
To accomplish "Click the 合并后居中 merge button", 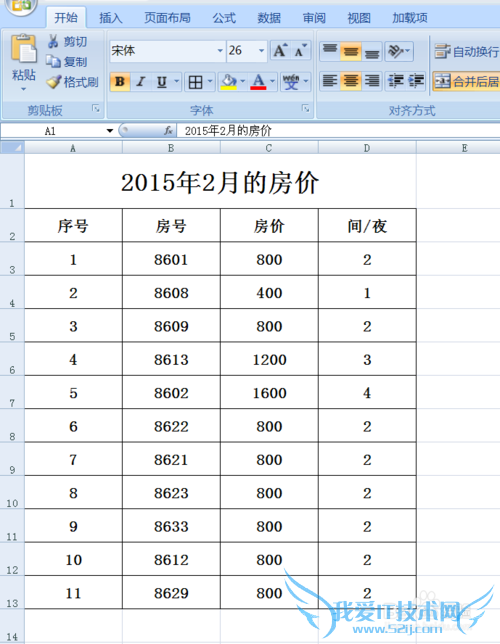I will (x=466, y=81).
